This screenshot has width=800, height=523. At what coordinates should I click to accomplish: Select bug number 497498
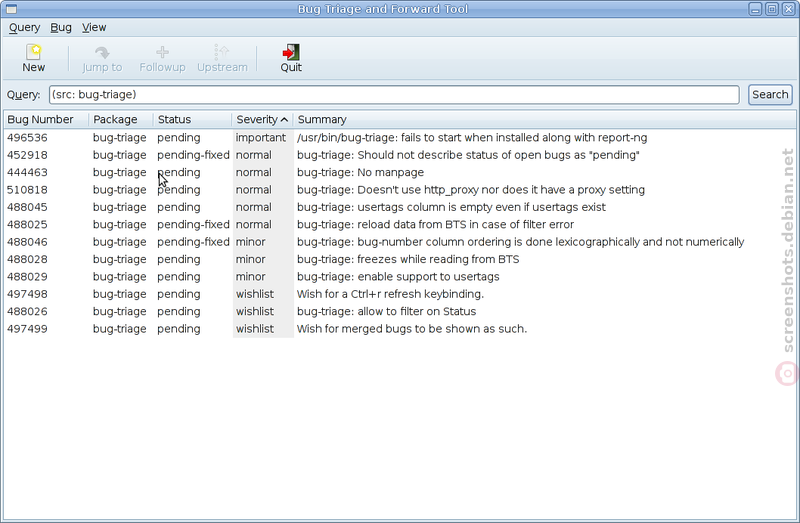pos(27,294)
